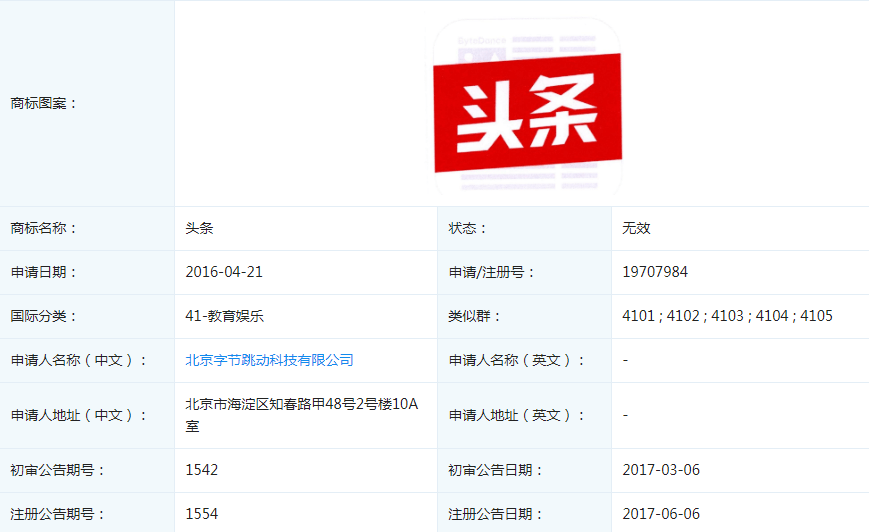Select the 注册公告期号 label
869x532 pixels.
tap(58, 514)
